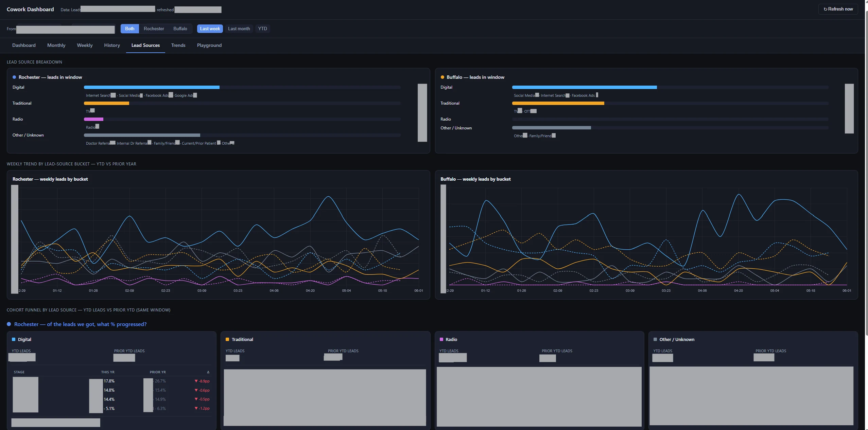Switch to the Trends tab
This screenshot has width=868, height=430.
point(178,45)
